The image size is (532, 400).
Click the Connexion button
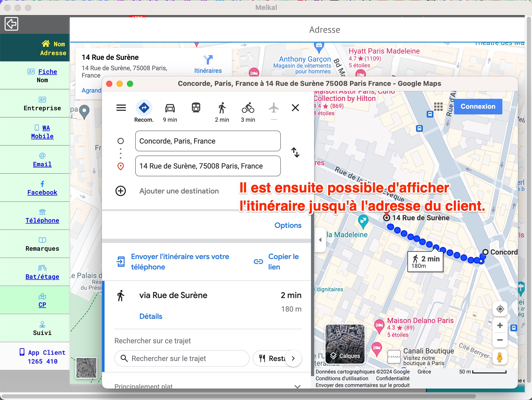pos(478,106)
